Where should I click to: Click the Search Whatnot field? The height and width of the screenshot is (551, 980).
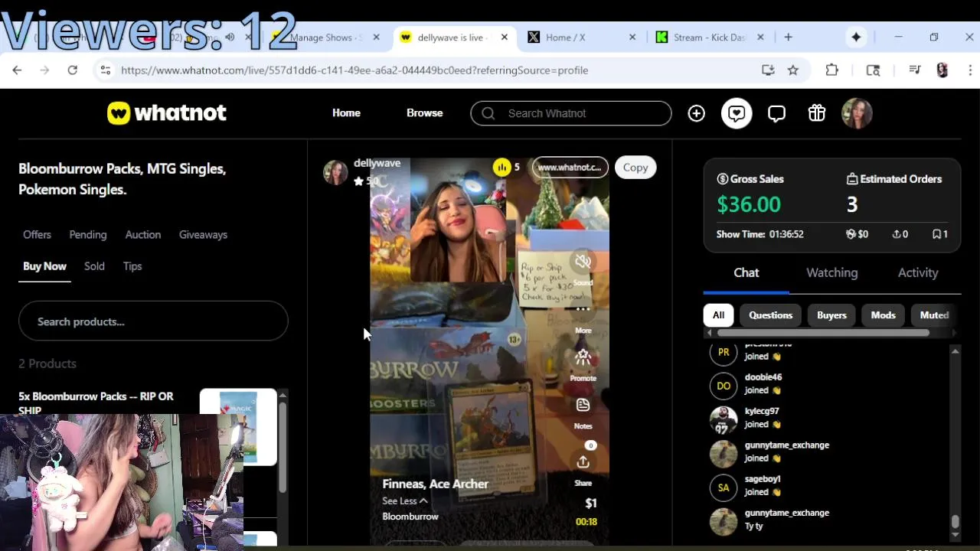pyautogui.click(x=571, y=113)
